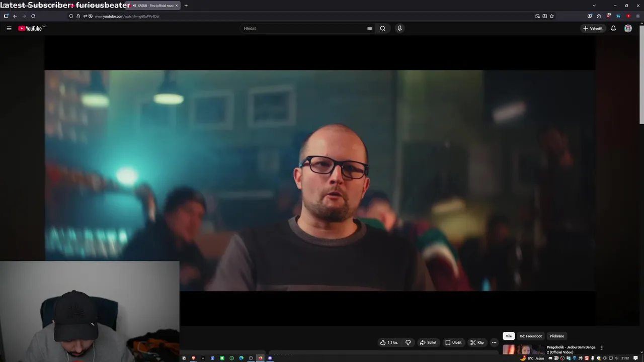Click the video player to pause

coord(319,180)
